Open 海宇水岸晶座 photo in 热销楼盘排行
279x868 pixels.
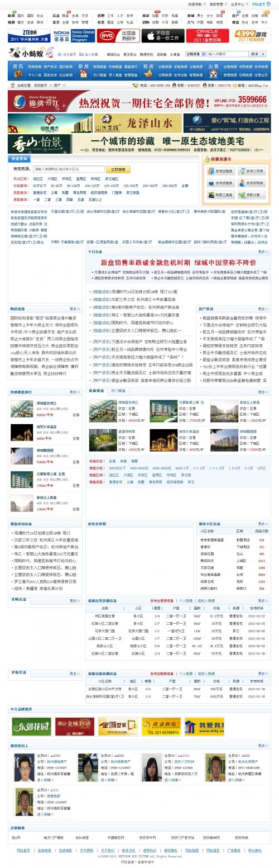(x=22, y=432)
